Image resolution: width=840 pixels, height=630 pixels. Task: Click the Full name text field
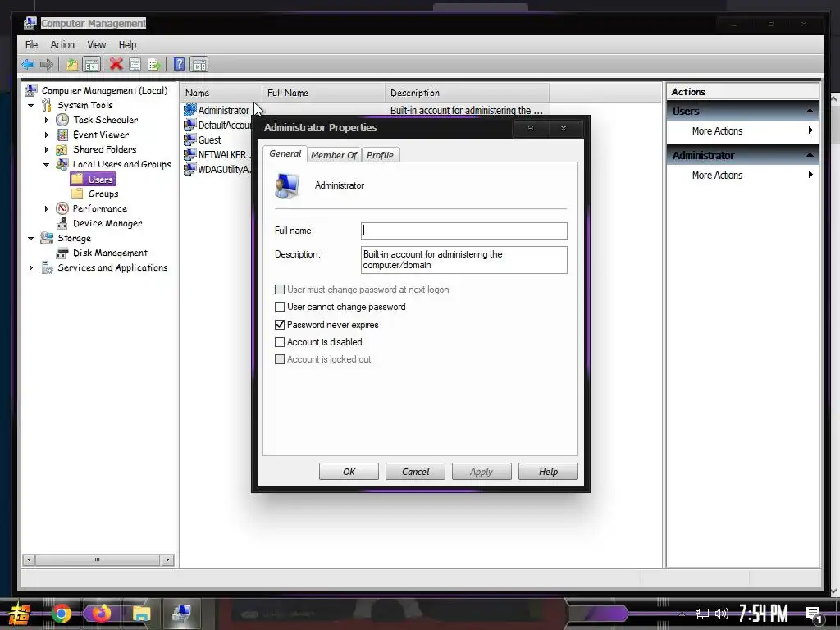pos(464,231)
